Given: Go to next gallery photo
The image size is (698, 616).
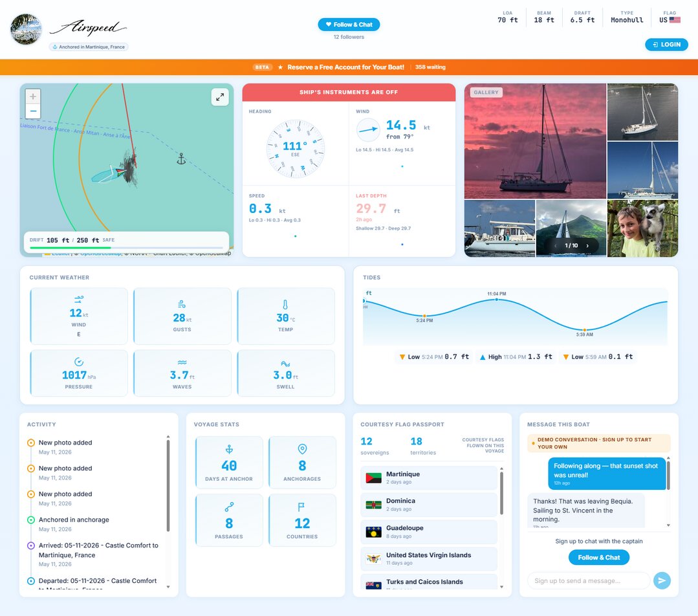Looking at the screenshot, I should pyautogui.click(x=587, y=245).
